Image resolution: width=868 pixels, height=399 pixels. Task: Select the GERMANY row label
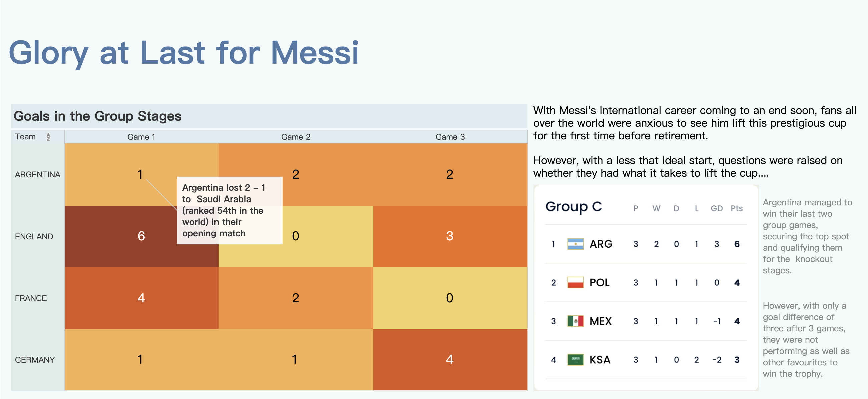click(x=35, y=360)
